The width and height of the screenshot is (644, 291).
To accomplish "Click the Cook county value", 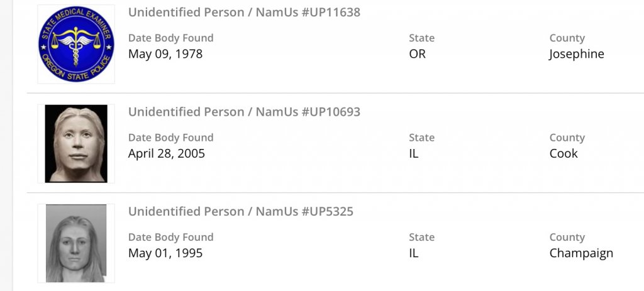I will (x=563, y=153).
